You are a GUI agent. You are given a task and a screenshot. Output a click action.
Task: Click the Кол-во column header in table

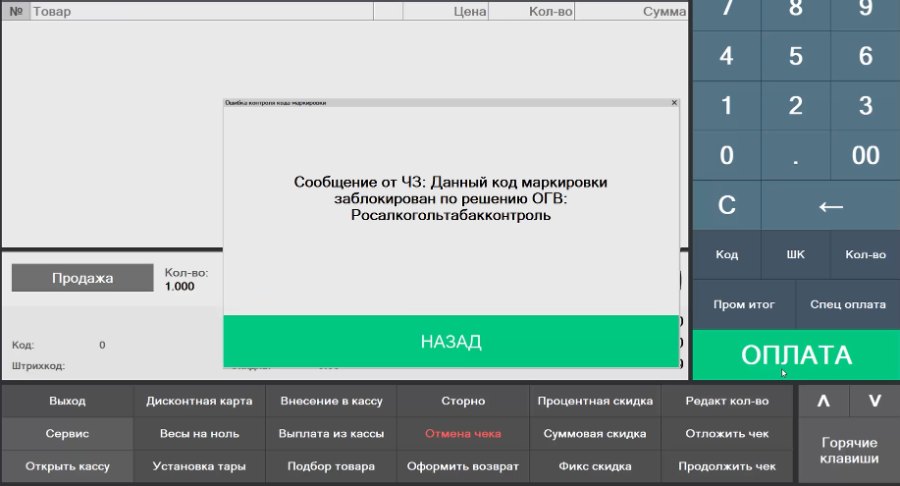(x=532, y=11)
